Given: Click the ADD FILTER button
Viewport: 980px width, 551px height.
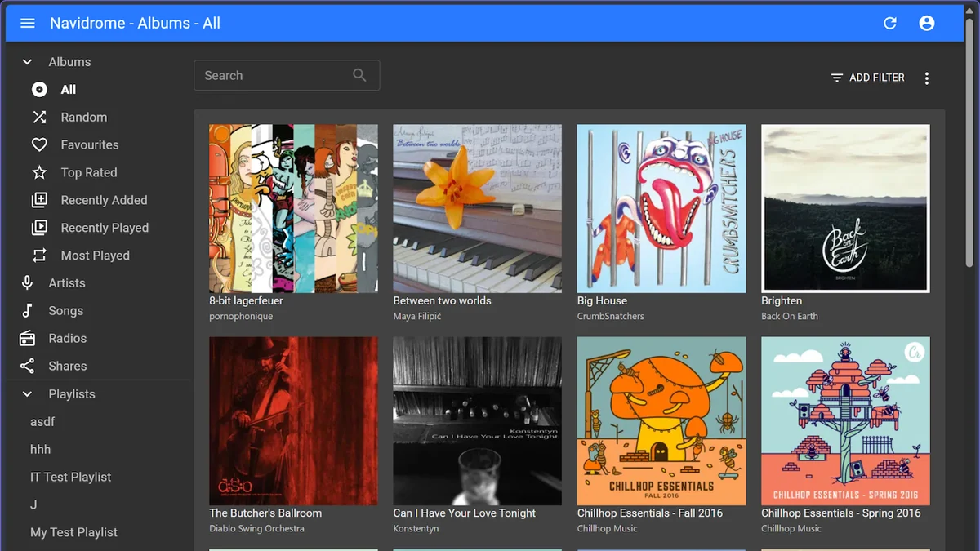Looking at the screenshot, I should pos(867,78).
